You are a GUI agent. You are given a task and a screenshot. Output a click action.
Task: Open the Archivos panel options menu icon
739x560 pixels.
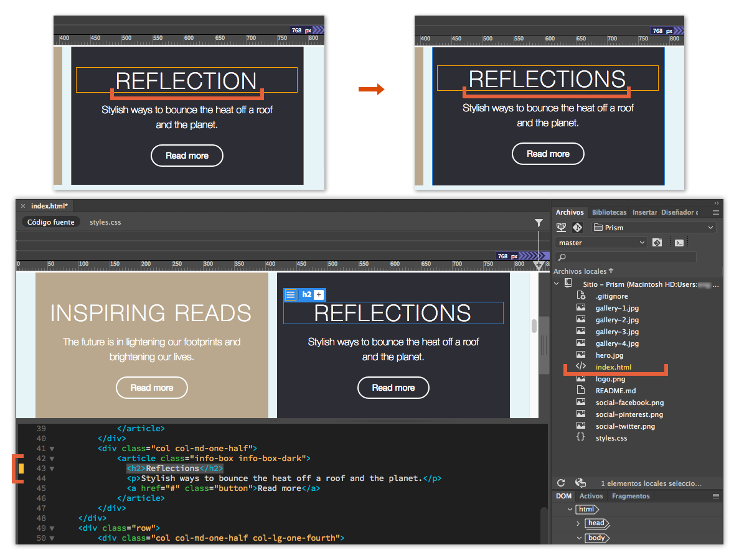tap(716, 212)
